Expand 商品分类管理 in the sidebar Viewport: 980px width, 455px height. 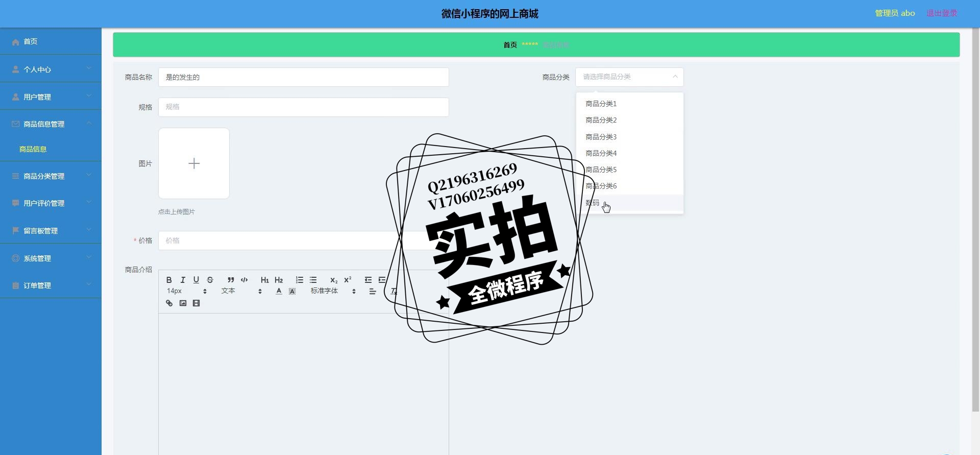(51, 176)
